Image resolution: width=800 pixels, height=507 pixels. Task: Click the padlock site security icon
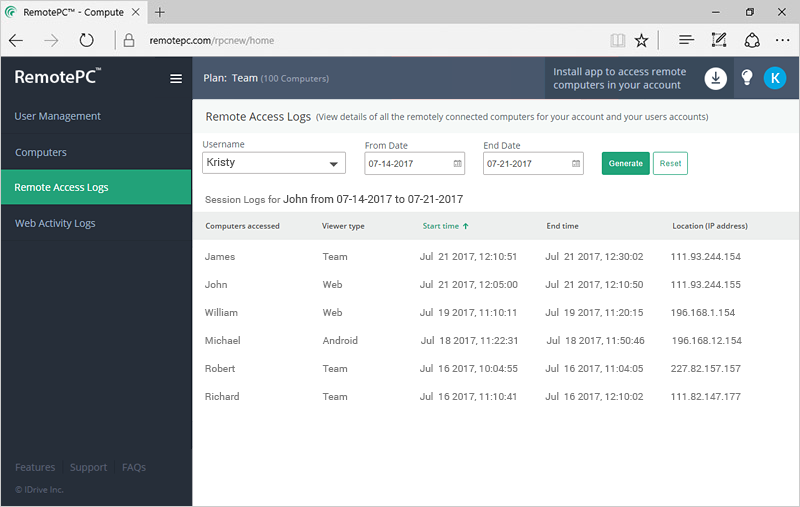(x=129, y=40)
